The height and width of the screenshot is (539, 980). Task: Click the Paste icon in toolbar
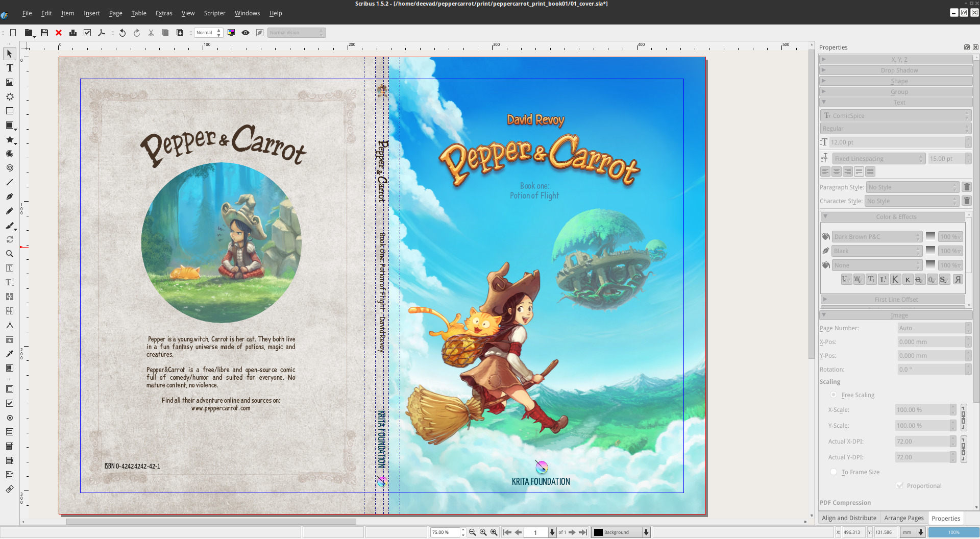(180, 33)
